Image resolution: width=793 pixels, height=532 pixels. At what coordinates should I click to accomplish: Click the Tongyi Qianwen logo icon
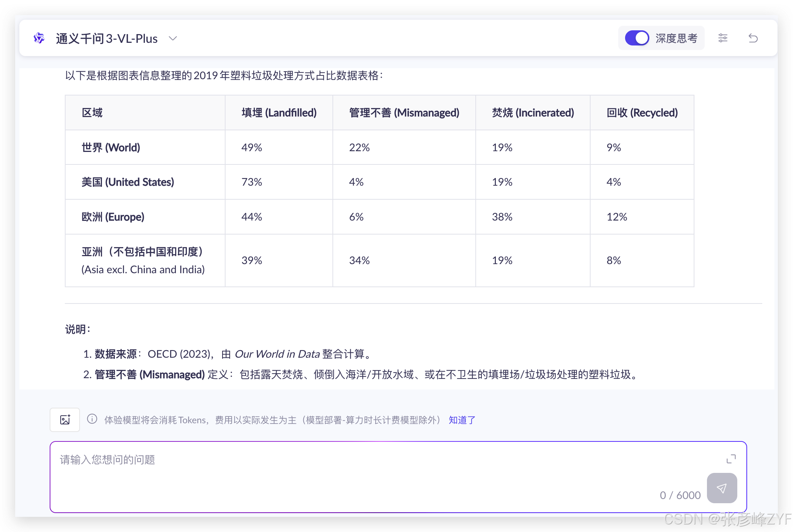[39, 38]
